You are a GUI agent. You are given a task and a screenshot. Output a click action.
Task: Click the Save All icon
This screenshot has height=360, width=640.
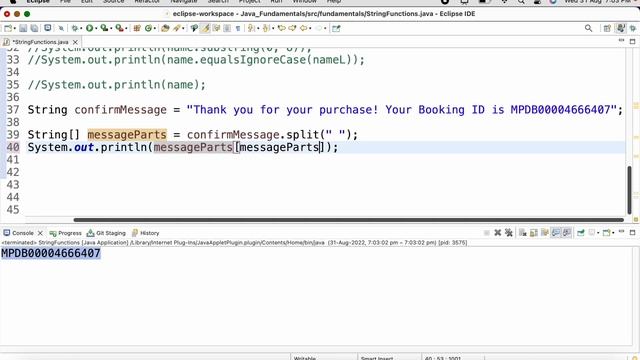[x=34, y=28]
